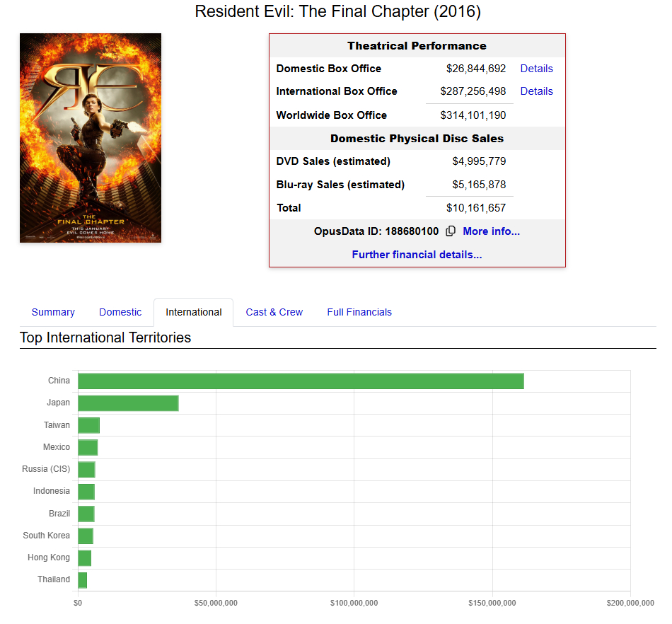Image resolution: width=672 pixels, height=624 pixels.
Task: Switch to the Domestic tab
Action: (120, 312)
